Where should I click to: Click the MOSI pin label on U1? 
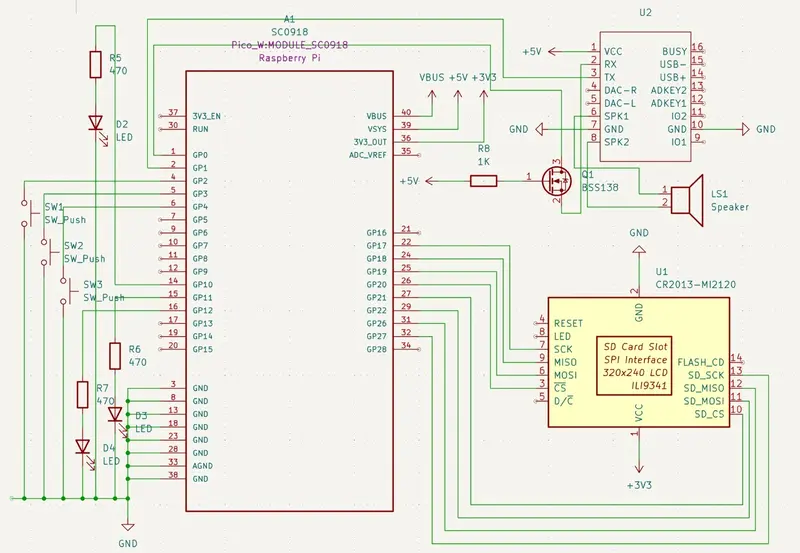coord(565,375)
